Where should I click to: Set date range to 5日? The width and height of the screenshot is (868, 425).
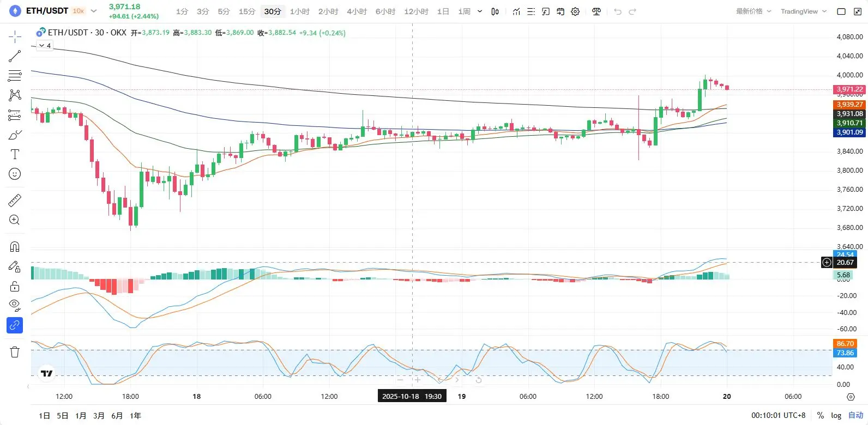pos(63,416)
